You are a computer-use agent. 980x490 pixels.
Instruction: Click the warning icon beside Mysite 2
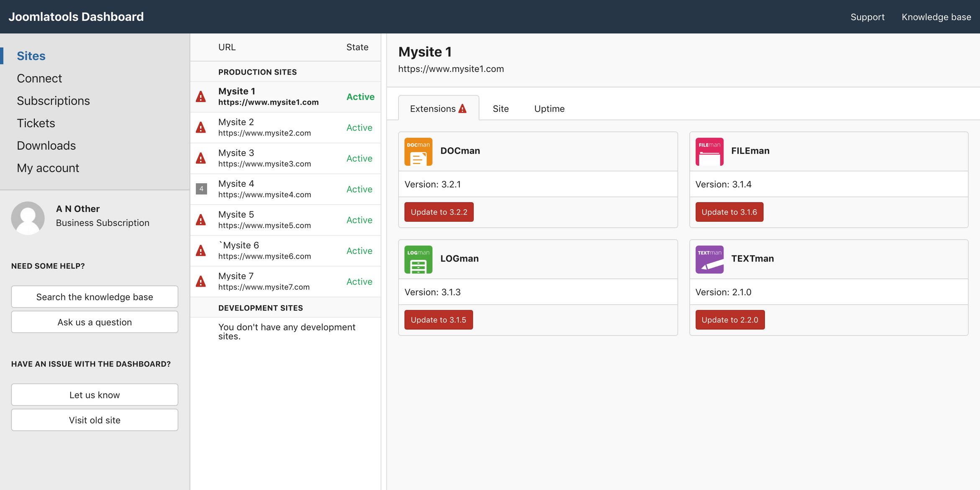pyautogui.click(x=201, y=128)
